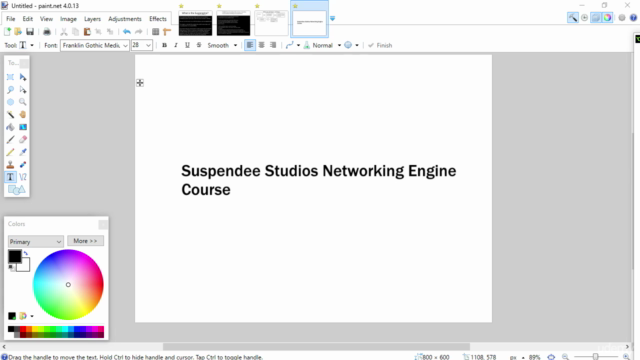Screen dimensions: 640x360
Task: Open the File menu
Action: coord(11,19)
